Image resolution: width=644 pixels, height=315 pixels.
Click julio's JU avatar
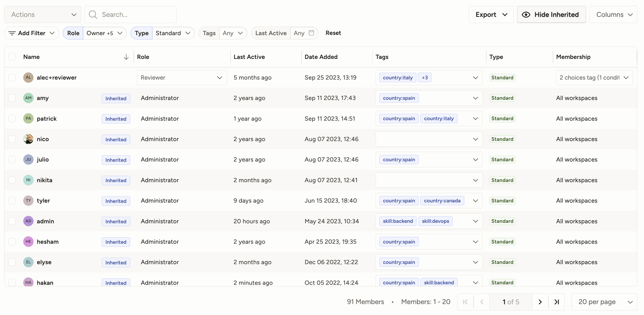tap(28, 159)
